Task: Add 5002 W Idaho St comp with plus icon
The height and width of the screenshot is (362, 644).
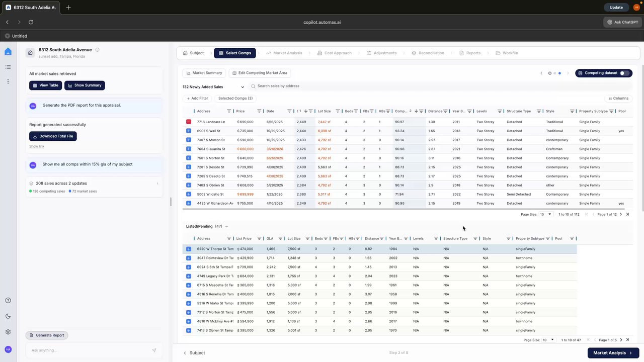Action: pos(189,194)
